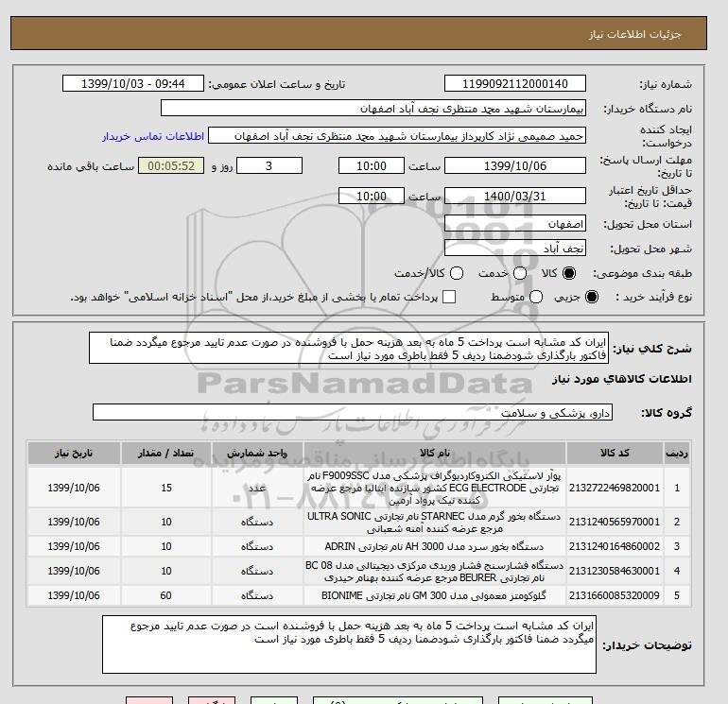Click the price validity hour 10:00 field
Image resolution: width=728 pixels, height=704 pixels.
(371, 196)
